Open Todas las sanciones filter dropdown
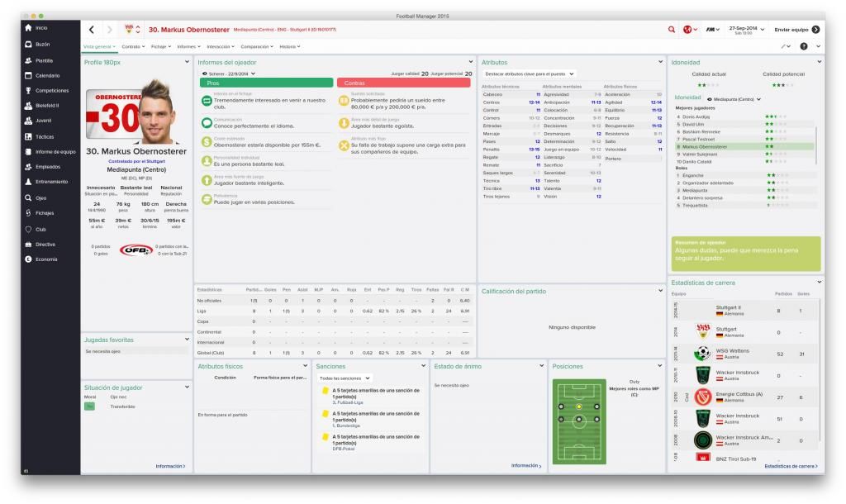846x504 pixels. [x=345, y=378]
